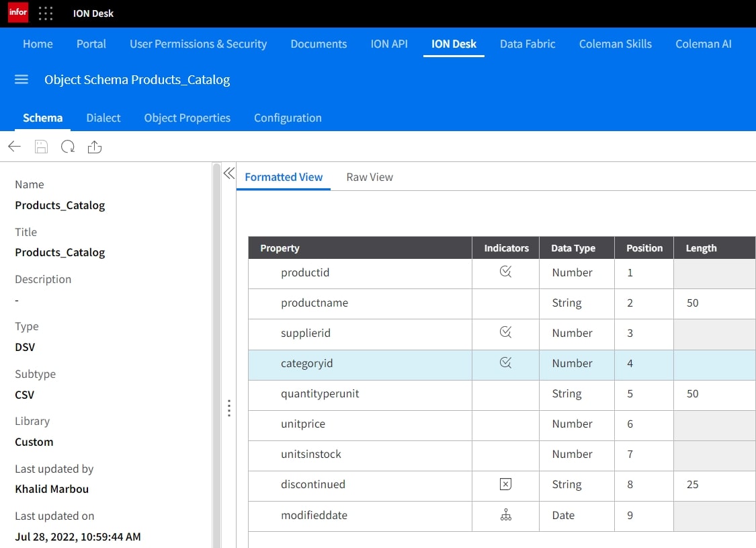Click supplierid identifier indicator icon
Screen dimensions: 756x548
tap(505, 332)
